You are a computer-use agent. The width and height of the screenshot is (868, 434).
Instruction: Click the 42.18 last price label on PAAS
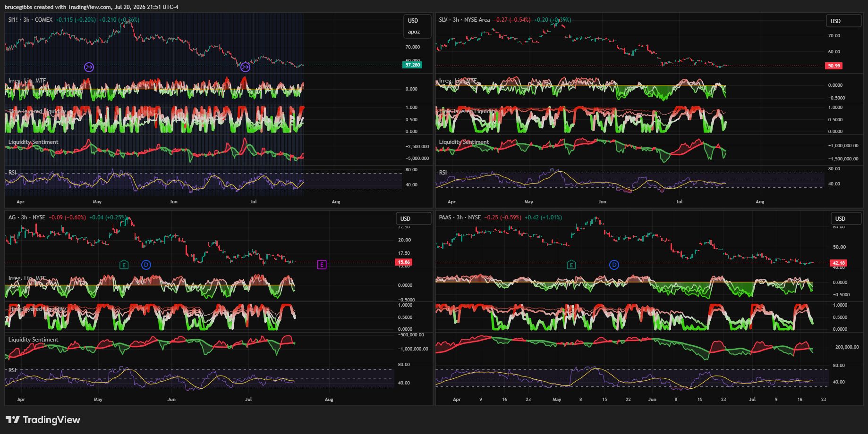(x=839, y=263)
